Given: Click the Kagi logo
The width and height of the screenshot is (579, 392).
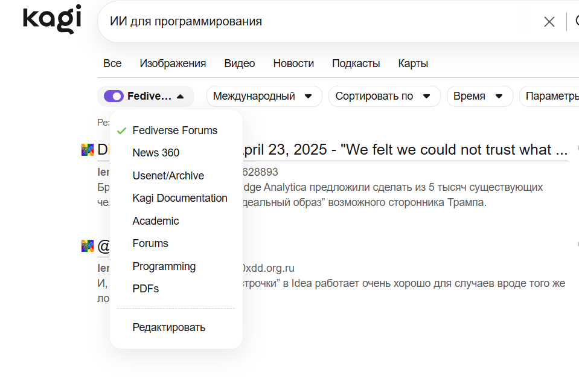Looking at the screenshot, I should [x=51, y=19].
